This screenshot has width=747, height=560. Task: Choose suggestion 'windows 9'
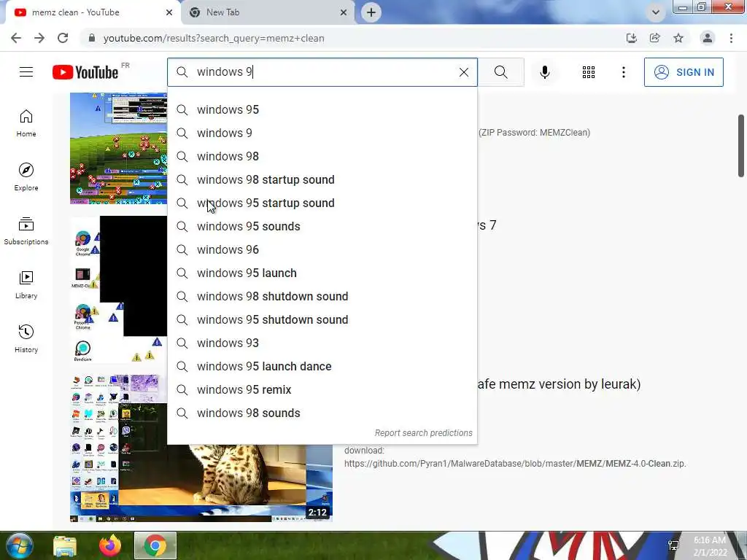[322, 133]
